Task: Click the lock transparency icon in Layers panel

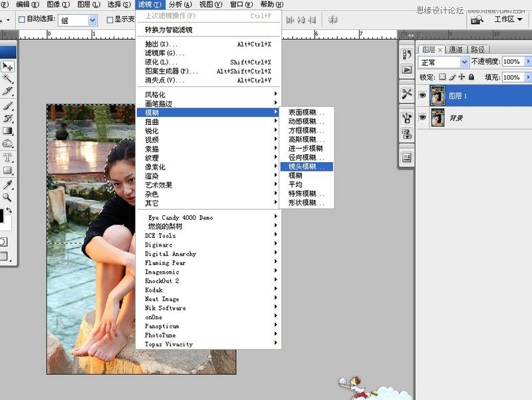Action: 442,76
